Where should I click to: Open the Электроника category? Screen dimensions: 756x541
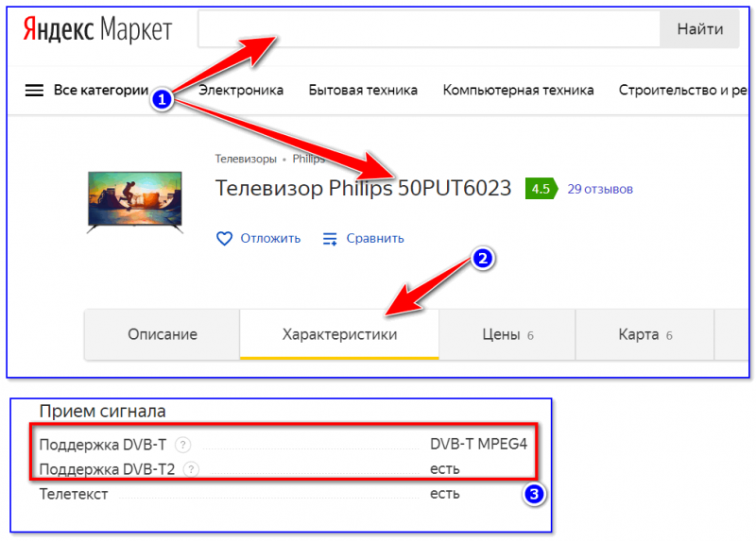pyautogui.click(x=241, y=90)
